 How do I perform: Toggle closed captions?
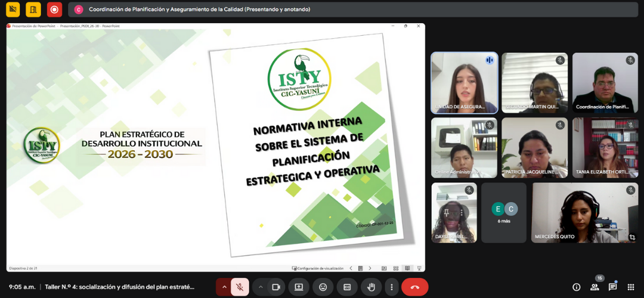[x=347, y=287]
